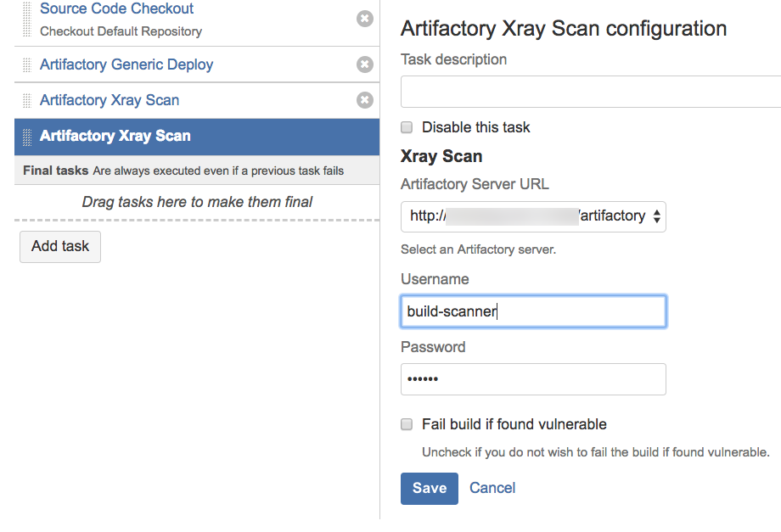Cancel the task configuration

[x=492, y=488]
